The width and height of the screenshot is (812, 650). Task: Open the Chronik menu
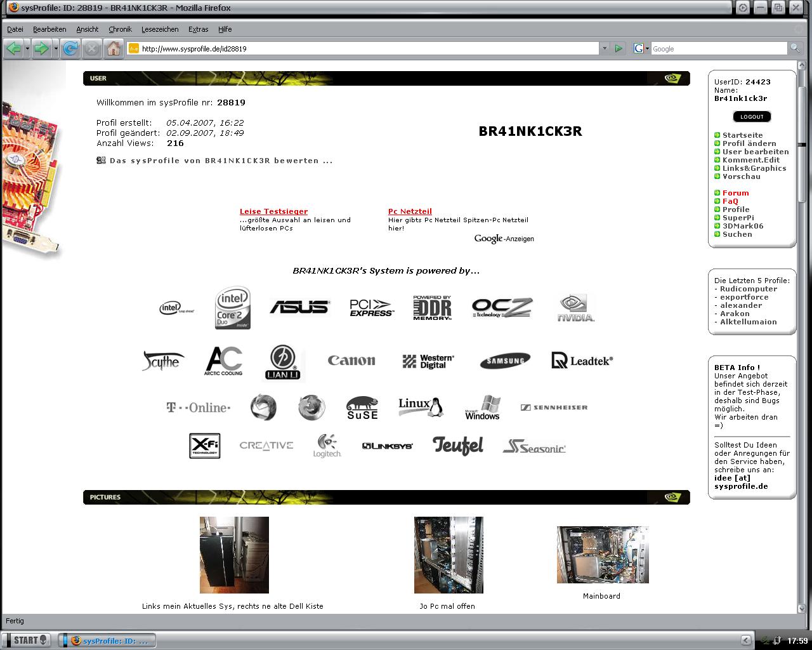click(x=120, y=29)
